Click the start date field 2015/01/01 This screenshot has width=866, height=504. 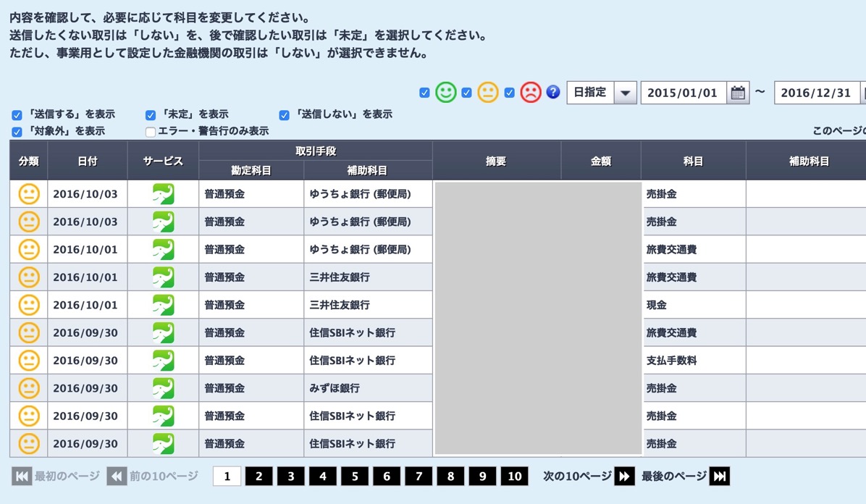pyautogui.click(x=682, y=93)
